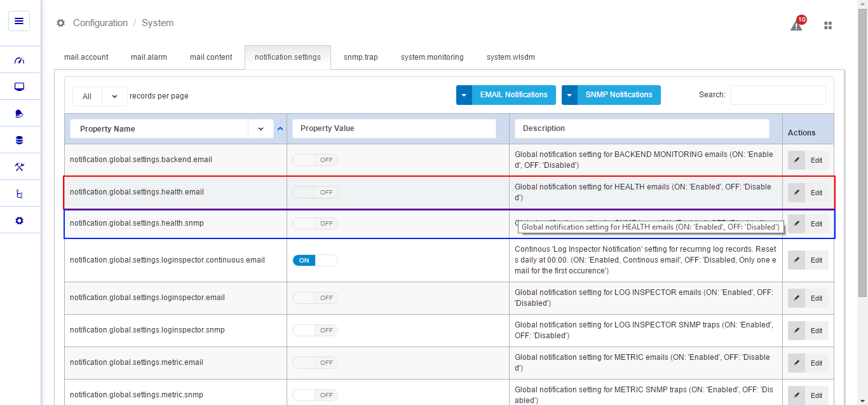Click pencil icon for health.snmp row
The width and height of the screenshot is (868, 405).
(x=797, y=223)
